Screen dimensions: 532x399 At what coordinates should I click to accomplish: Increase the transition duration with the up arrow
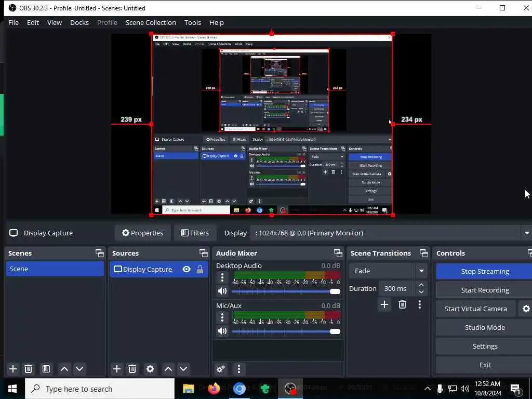421,285
